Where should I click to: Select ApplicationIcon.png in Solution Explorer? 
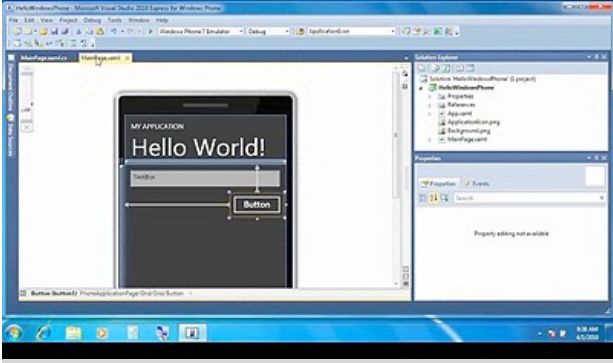pyautogui.click(x=473, y=122)
